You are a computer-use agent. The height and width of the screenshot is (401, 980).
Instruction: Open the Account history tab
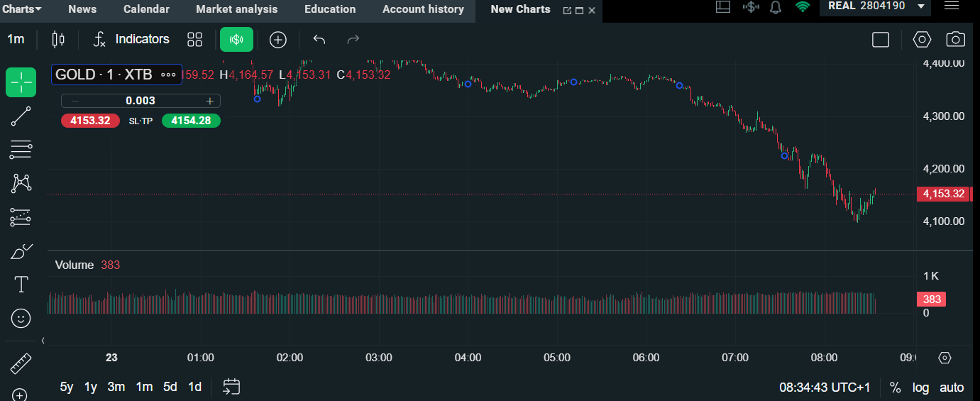[x=423, y=9]
